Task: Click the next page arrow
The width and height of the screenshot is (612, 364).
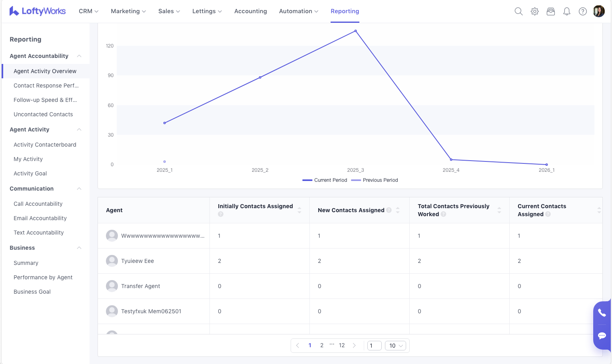Action: (x=354, y=345)
